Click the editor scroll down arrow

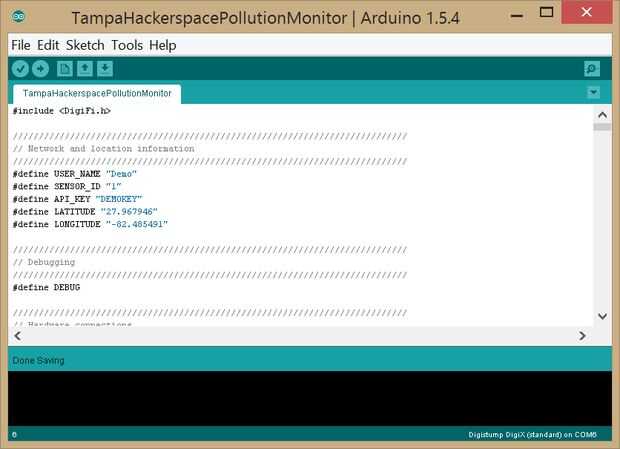pyautogui.click(x=602, y=316)
